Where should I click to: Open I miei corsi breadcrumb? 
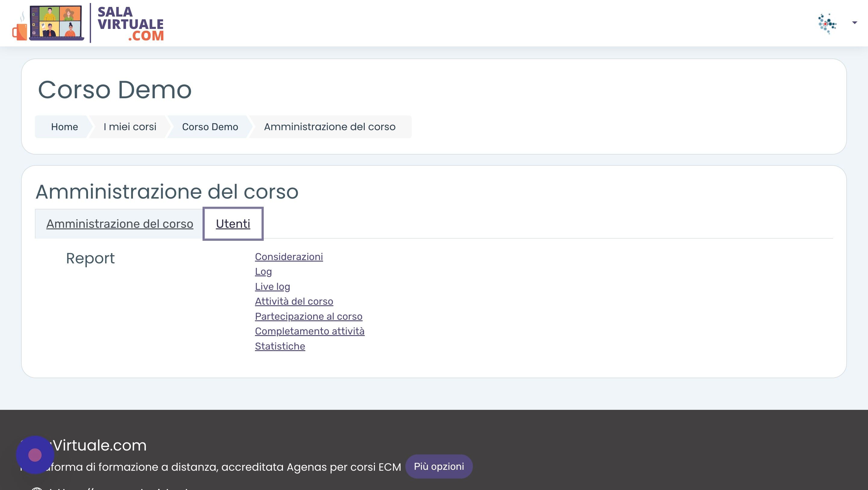[x=130, y=127]
